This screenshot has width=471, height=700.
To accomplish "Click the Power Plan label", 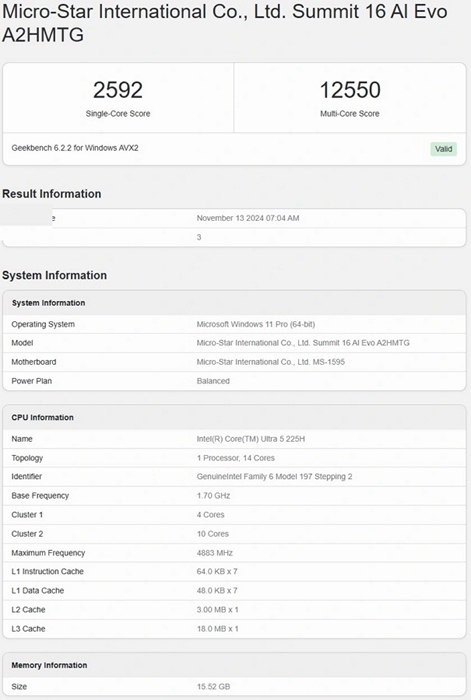I will coord(32,381).
